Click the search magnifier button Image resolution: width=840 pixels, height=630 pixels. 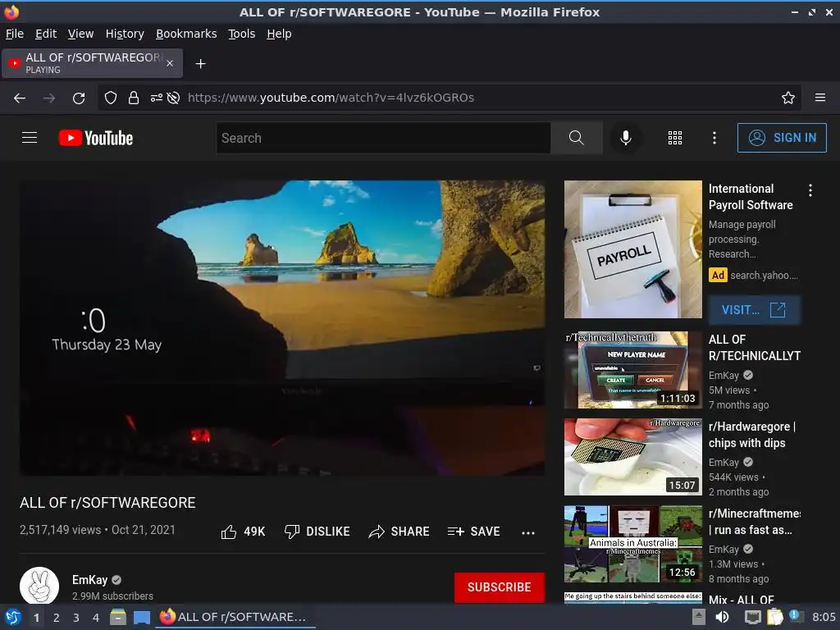point(577,138)
